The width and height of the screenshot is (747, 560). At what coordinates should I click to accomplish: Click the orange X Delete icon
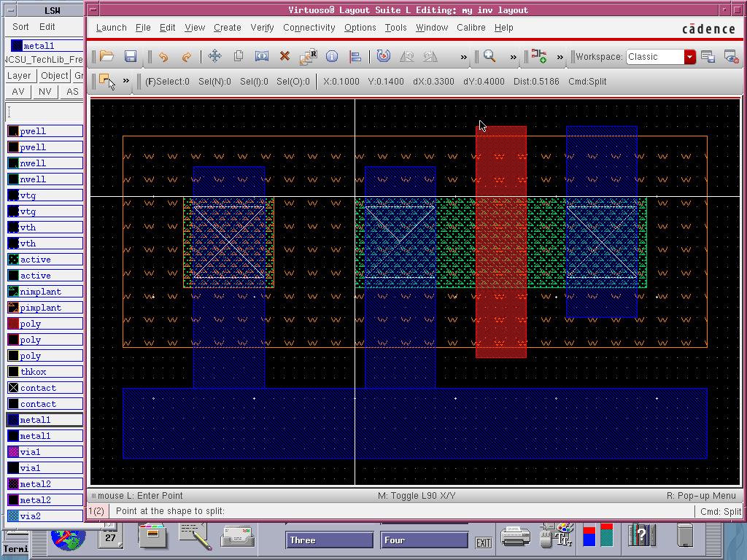pos(285,57)
